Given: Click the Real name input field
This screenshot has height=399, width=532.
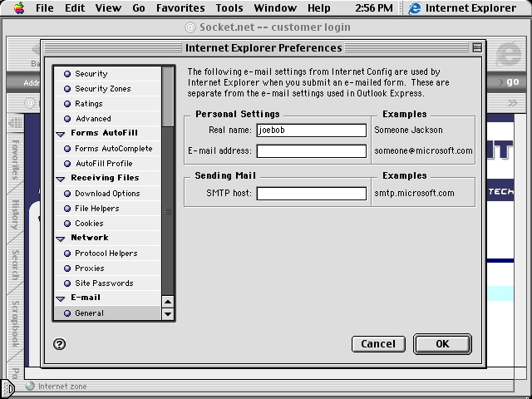Looking at the screenshot, I should [x=312, y=131].
